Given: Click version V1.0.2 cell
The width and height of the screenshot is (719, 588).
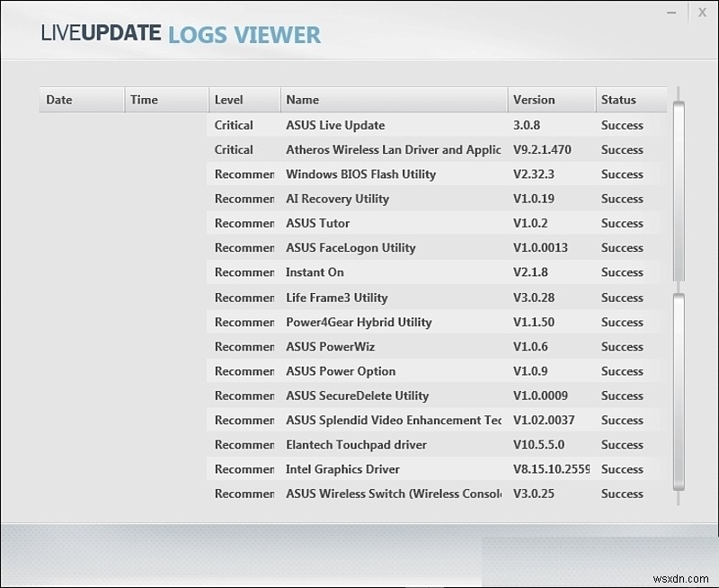Looking at the screenshot, I should [x=530, y=223].
